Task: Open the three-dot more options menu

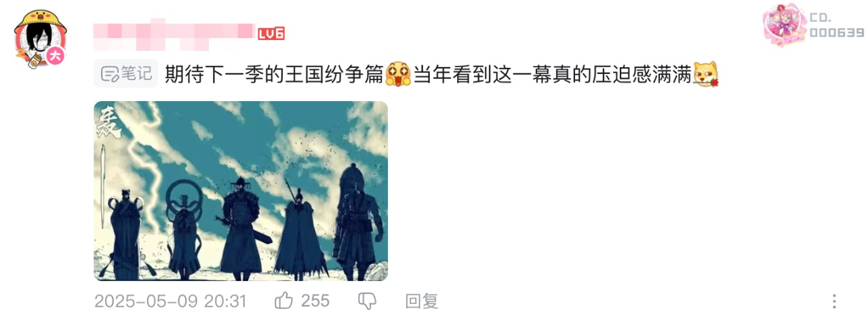Action: click(x=835, y=301)
